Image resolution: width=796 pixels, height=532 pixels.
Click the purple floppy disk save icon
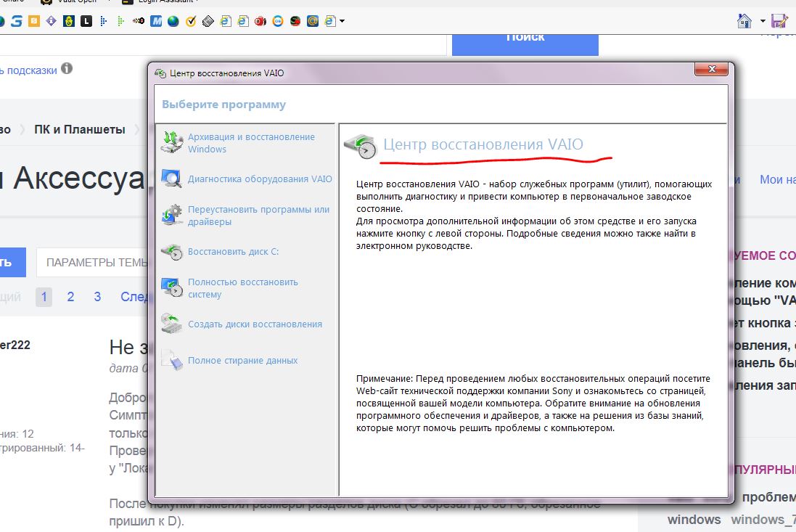(779, 21)
